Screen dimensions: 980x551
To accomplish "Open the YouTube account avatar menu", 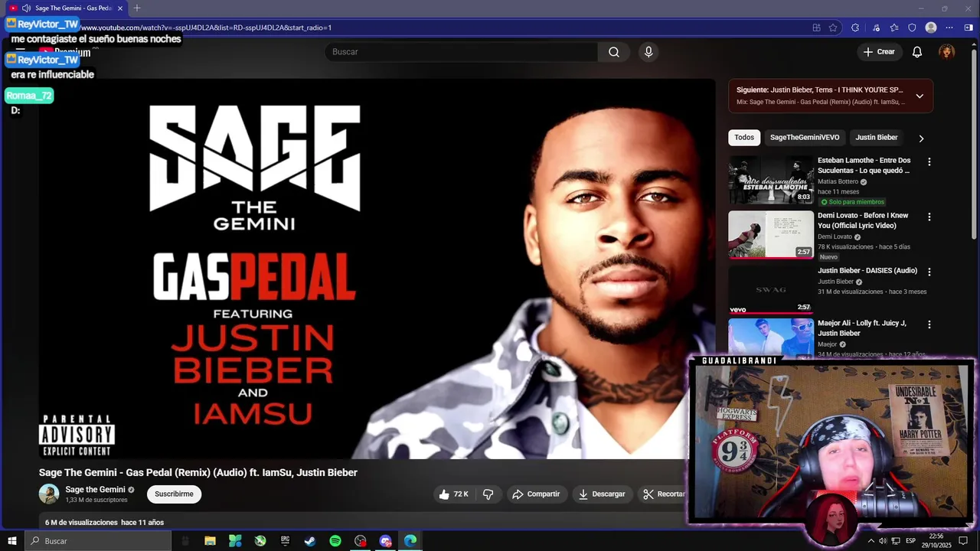I will coord(947,52).
